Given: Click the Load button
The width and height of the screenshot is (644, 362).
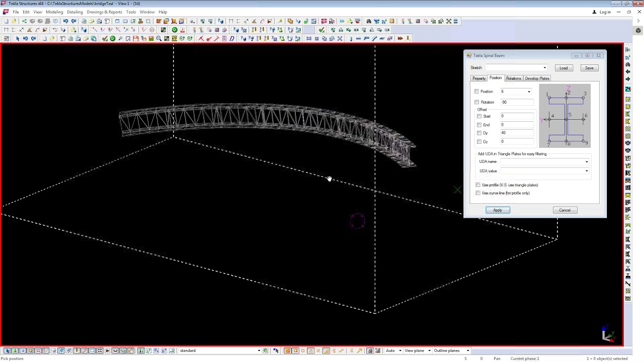Looking at the screenshot, I should [563, 68].
